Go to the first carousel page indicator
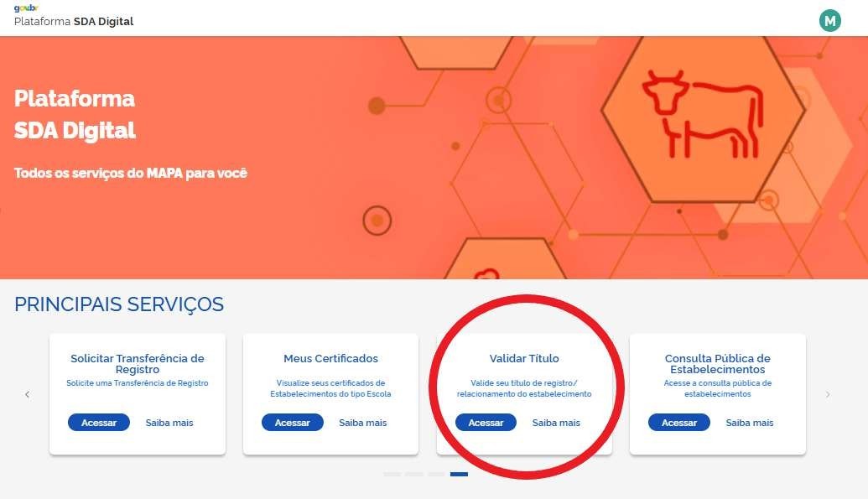 click(x=392, y=474)
